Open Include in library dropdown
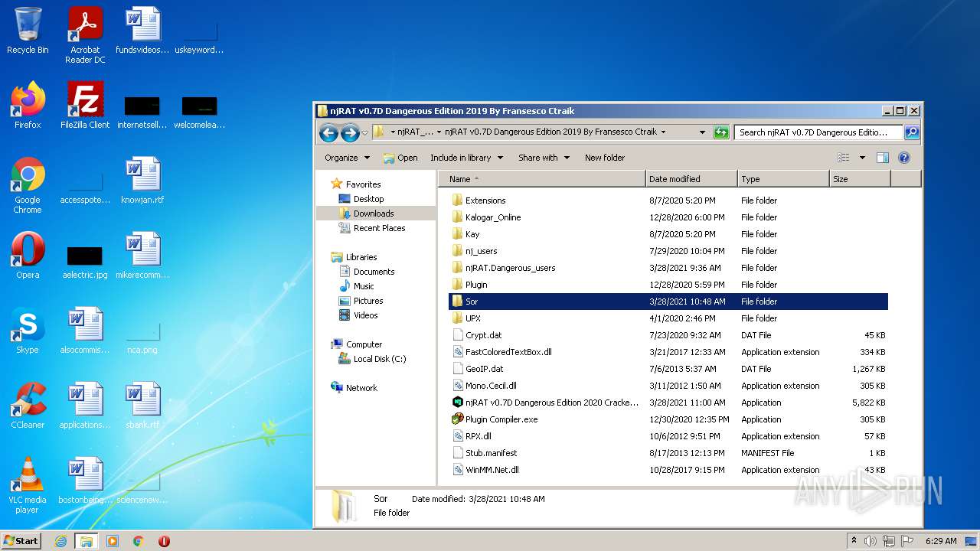This screenshot has width=980, height=551. click(x=466, y=158)
